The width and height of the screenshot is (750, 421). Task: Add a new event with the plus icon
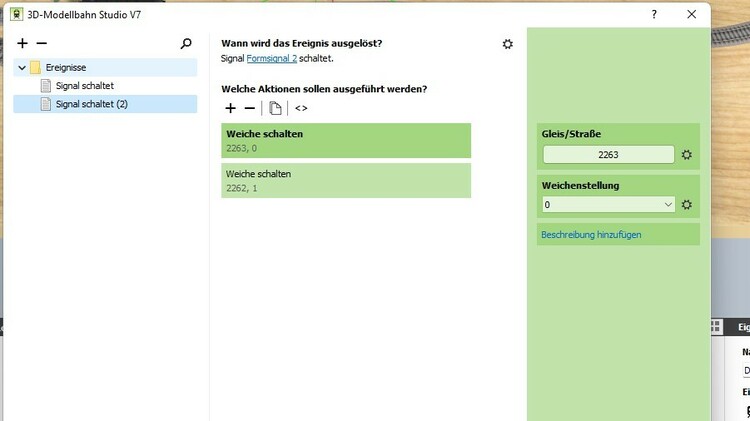(x=22, y=44)
